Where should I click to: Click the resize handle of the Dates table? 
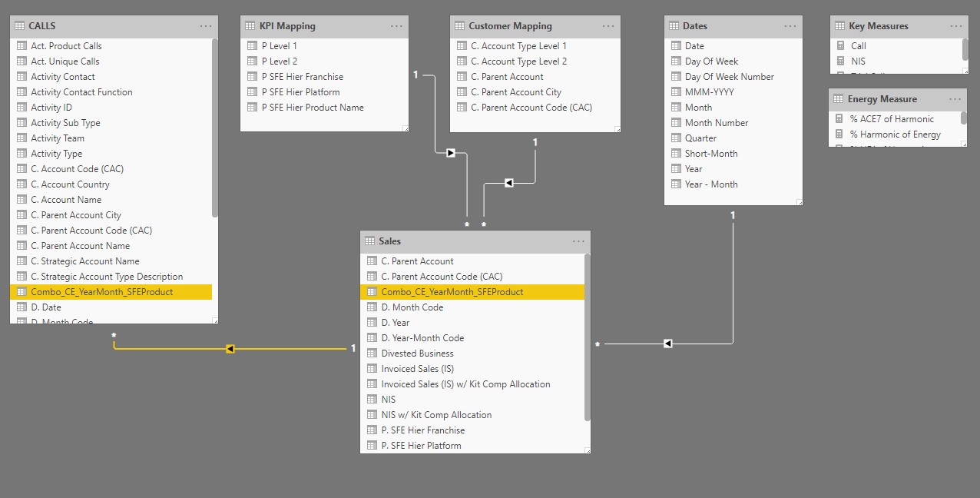point(800,202)
